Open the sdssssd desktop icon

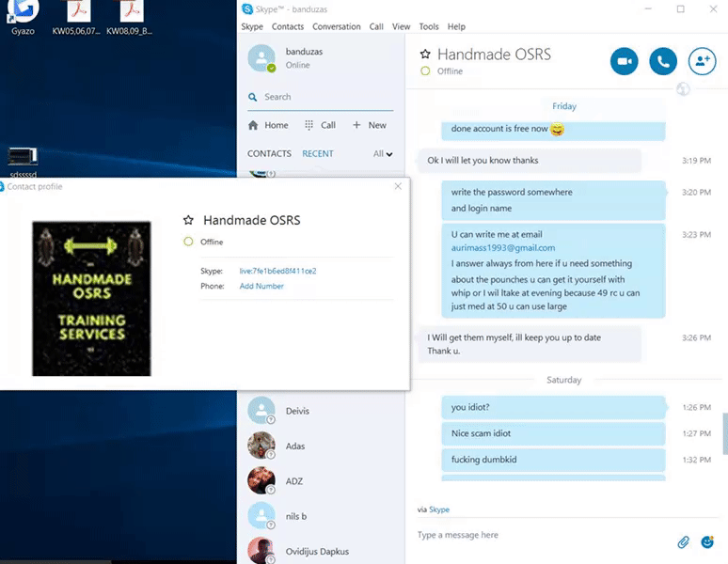click(23, 162)
